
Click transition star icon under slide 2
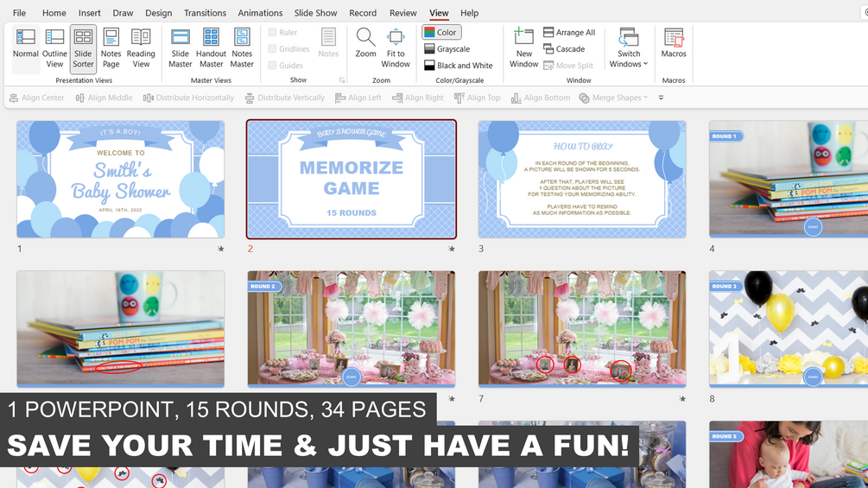click(452, 249)
